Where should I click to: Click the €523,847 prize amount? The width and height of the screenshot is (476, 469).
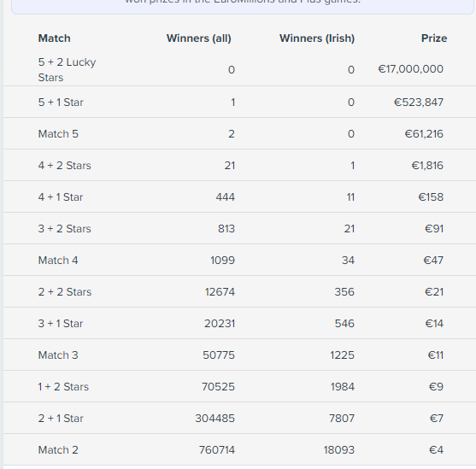(x=419, y=103)
